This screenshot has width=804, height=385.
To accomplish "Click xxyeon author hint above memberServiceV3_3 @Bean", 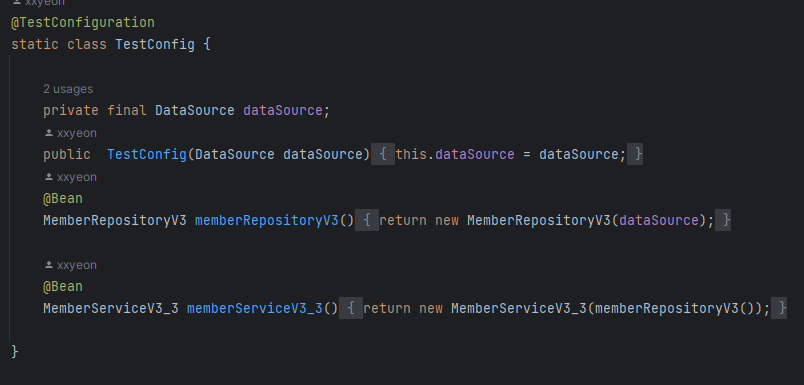I will (71, 265).
